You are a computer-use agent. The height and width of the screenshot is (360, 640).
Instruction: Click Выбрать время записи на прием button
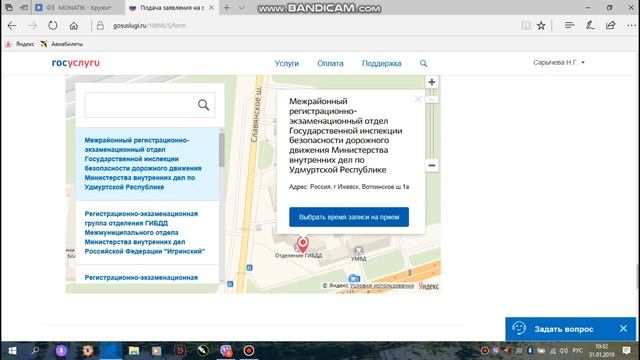coord(349,217)
